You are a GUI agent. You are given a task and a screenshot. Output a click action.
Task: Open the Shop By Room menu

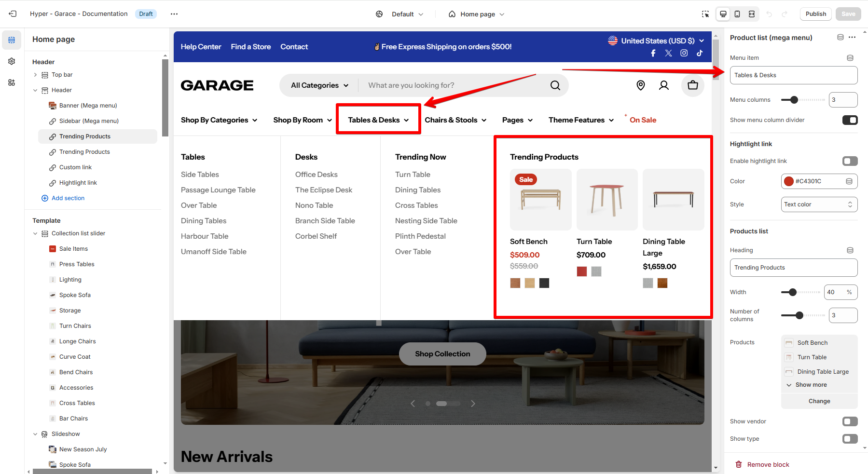coord(303,120)
